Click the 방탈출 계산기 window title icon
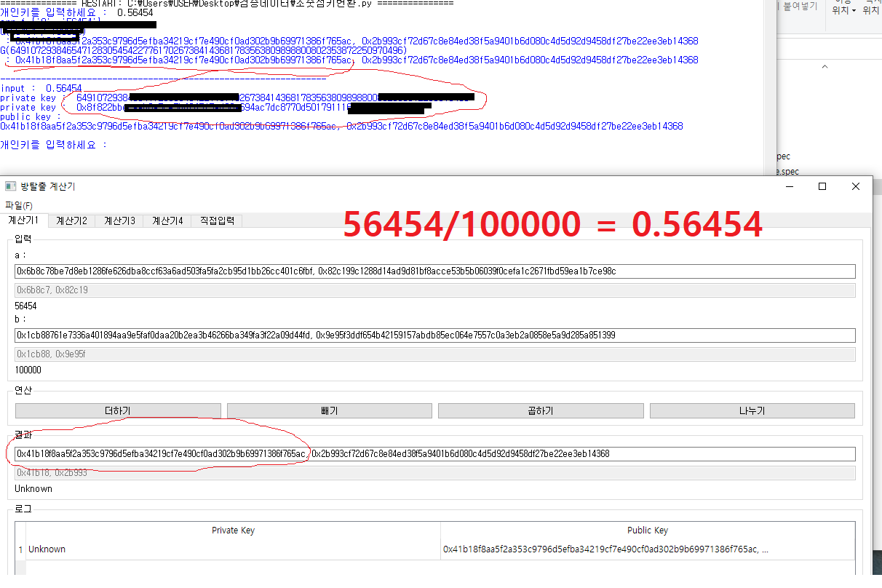The width and height of the screenshot is (882, 588). [x=11, y=186]
